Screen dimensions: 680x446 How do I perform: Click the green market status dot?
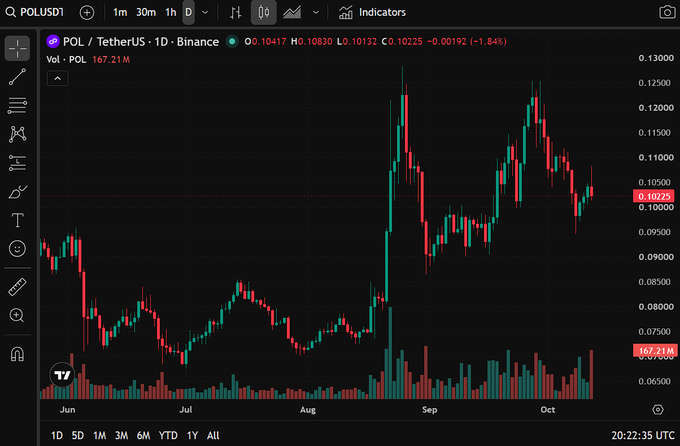coord(232,42)
